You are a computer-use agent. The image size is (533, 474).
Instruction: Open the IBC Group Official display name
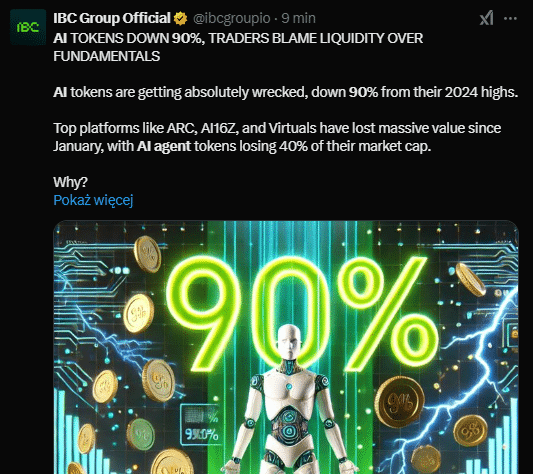112,18
